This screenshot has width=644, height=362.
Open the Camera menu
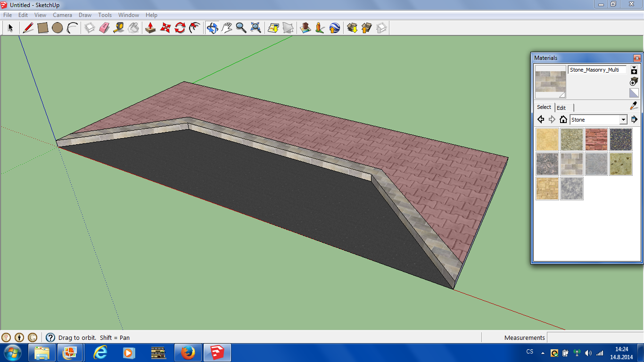click(x=62, y=15)
